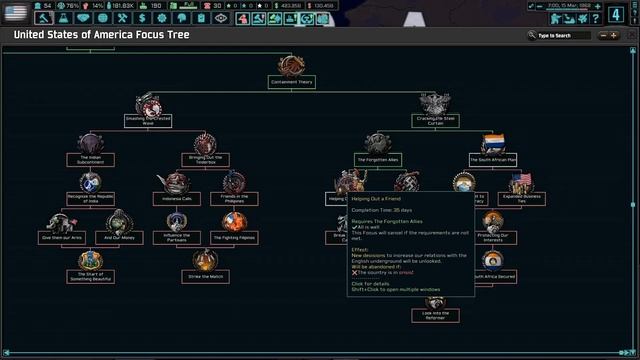640x360 pixels.
Task: Click the red telephone 30 counter
Action: point(213,6)
